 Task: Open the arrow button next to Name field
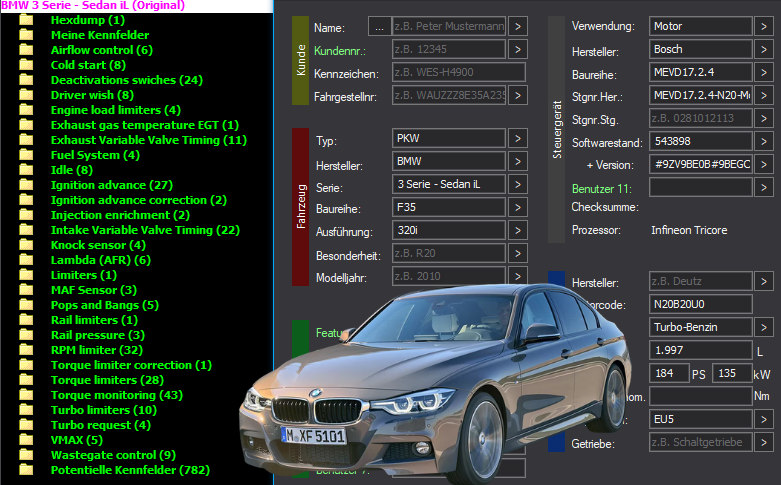(x=518, y=26)
